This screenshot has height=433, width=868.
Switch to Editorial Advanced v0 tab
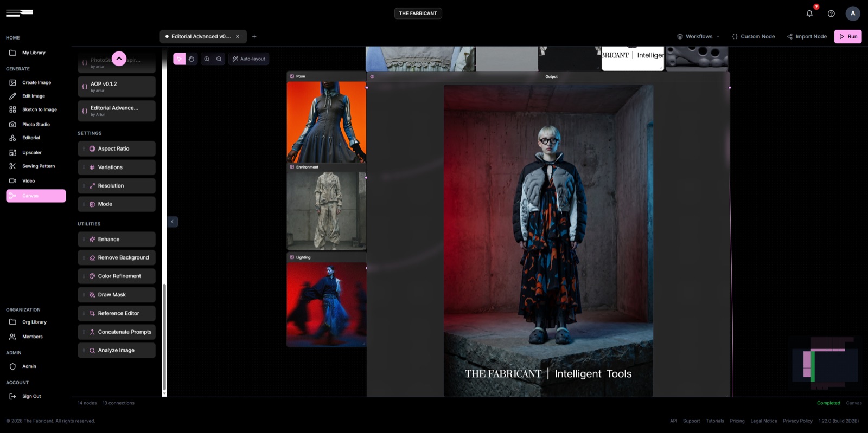click(201, 36)
